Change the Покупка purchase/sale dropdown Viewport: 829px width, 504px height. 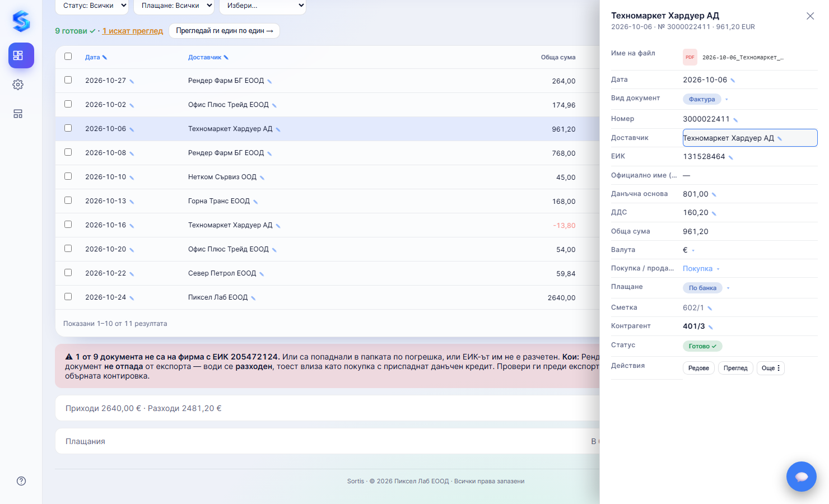[701, 269]
